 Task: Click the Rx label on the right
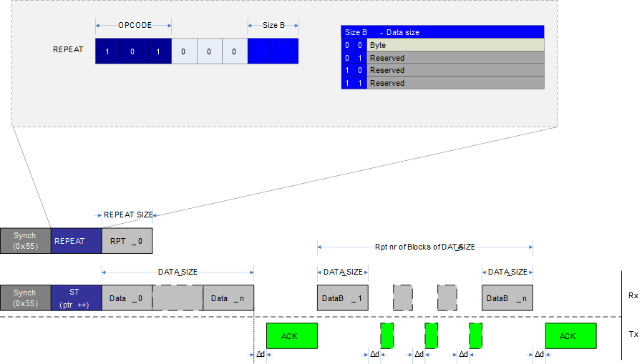click(x=633, y=294)
